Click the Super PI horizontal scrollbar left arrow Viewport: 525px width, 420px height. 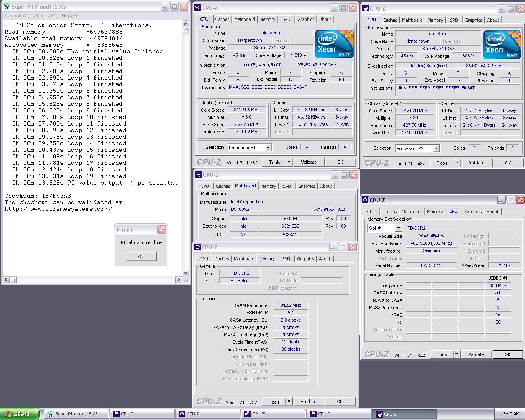pos(7,280)
